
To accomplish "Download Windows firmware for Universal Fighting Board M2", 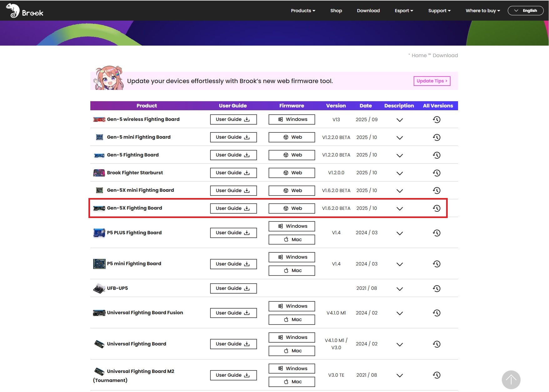I will click(292, 369).
